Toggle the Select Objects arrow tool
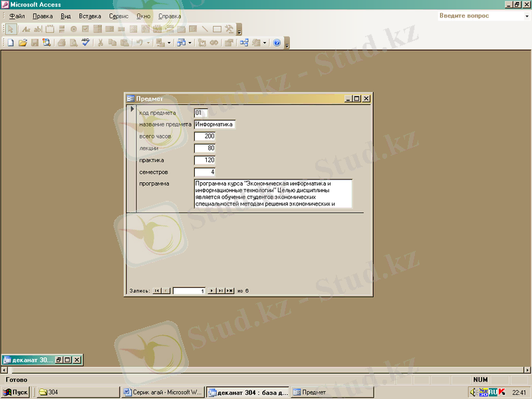This screenshot has height=399, width=532. pyautogui.click(x=11, y=29)
